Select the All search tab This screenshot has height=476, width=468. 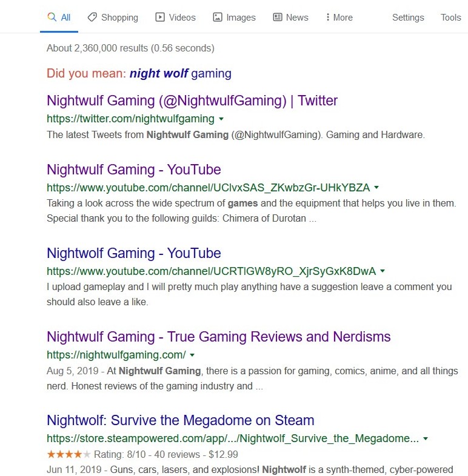coord(59,18)
